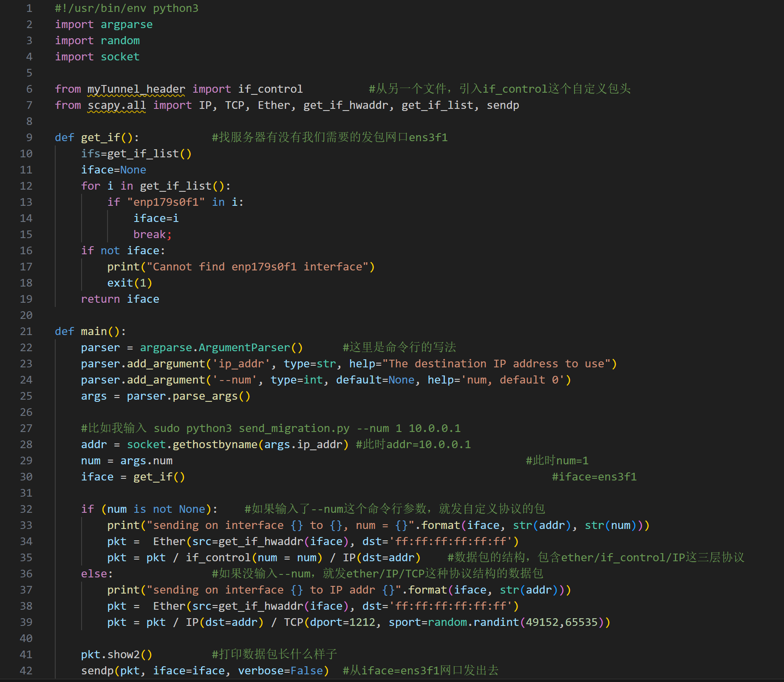The width and height of the screenshot is (784, 682).
Task: Click the comment 'addr=10.0.0.1' on line 28
Action: 413,445
